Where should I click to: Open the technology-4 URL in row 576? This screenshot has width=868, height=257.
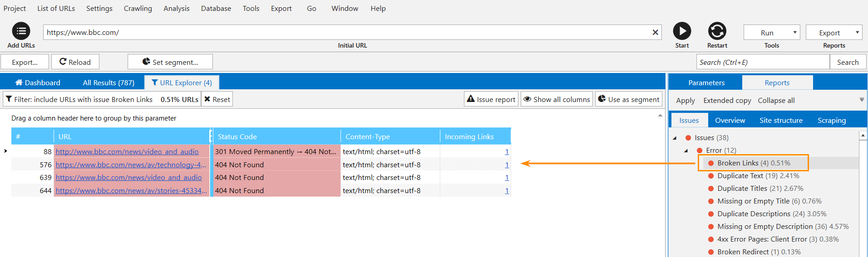tap(131, 165)
